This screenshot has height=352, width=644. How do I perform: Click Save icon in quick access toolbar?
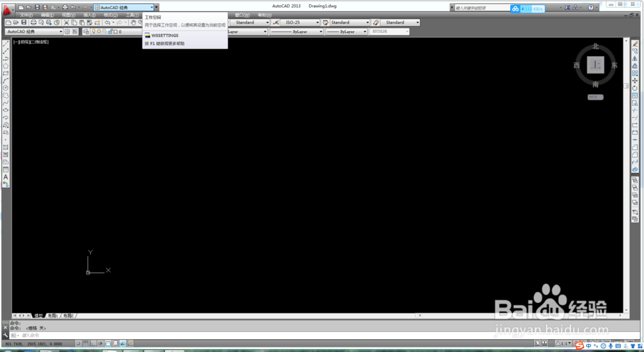(37, 7)
